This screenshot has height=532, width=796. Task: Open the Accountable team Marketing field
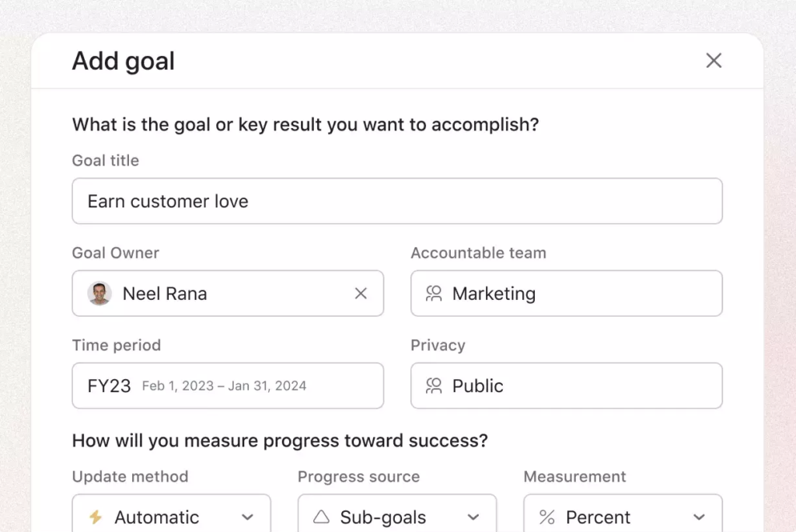(567, 293)
